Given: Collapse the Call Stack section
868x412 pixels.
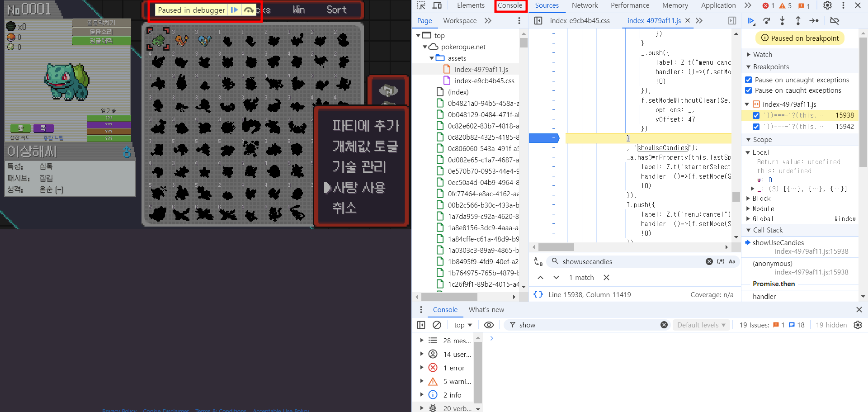Looking at the screenshot, I should (749, 230).
